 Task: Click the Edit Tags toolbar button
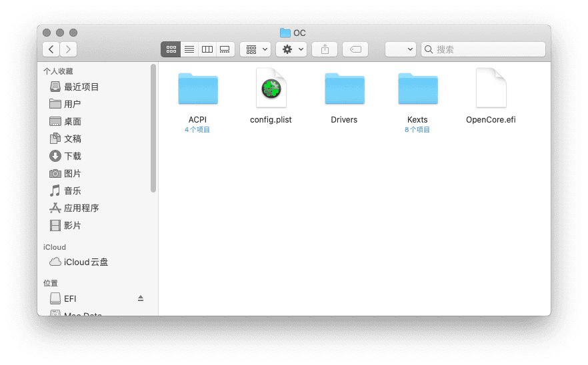[355, 49]
